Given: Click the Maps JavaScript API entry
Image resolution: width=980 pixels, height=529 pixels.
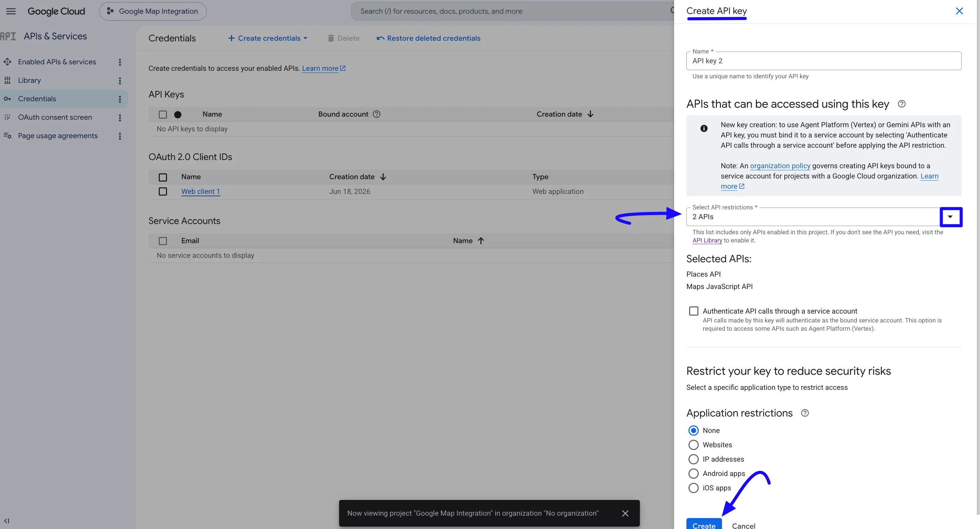Looking at the screenshot, I should pyautogui.click(x=719, y=286).
